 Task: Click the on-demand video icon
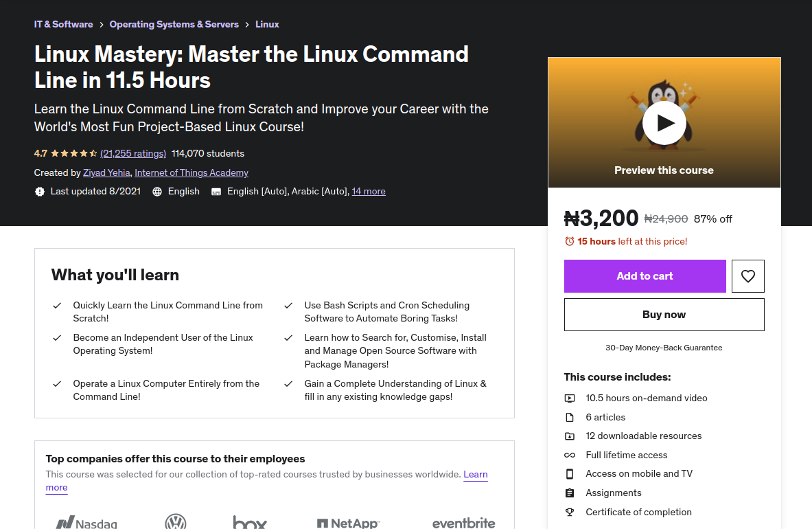pos(570,398)
